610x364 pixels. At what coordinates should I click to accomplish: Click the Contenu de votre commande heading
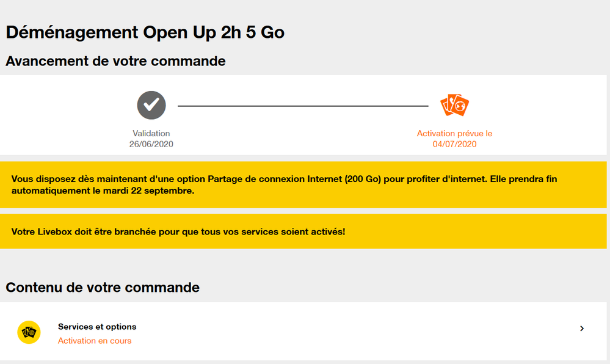pyautogui.click(x=103, y=287)
